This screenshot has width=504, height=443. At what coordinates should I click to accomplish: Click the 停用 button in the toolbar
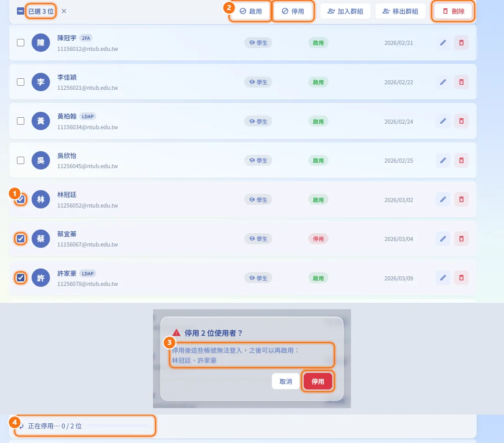293,11
